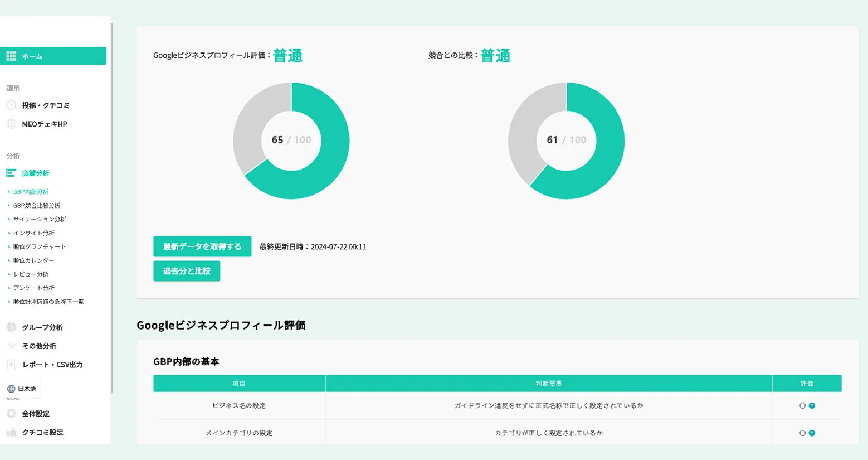Click the help icon in the ビジネス名の設定 row
Screen dimensions: 868x460
(x=812, y=406)
